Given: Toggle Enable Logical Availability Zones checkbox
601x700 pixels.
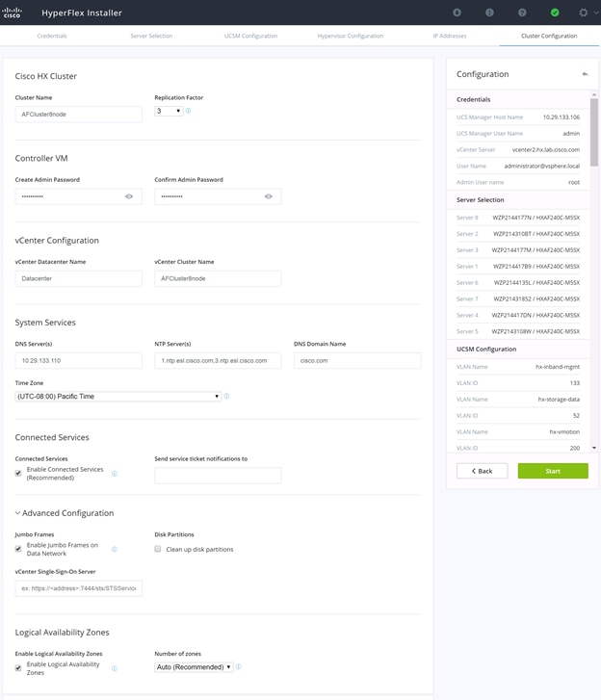Looking at the screenshot, I should tap(18, 668).
